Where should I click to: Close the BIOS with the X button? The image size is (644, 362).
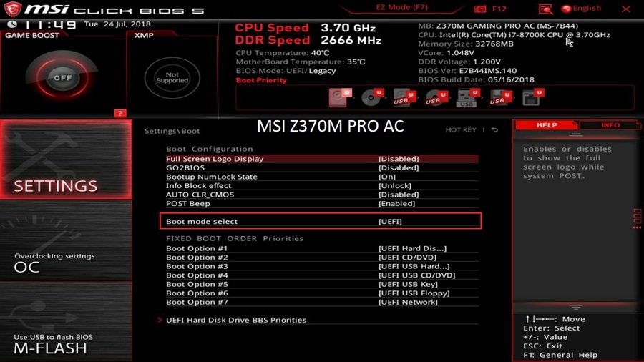[x=626, y=9]
